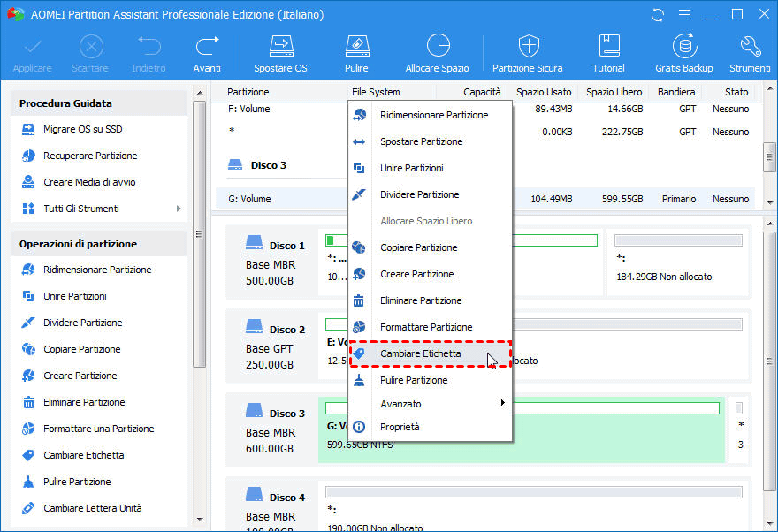Open Allocare Spazio from the toolbar

tap(437, 54)
